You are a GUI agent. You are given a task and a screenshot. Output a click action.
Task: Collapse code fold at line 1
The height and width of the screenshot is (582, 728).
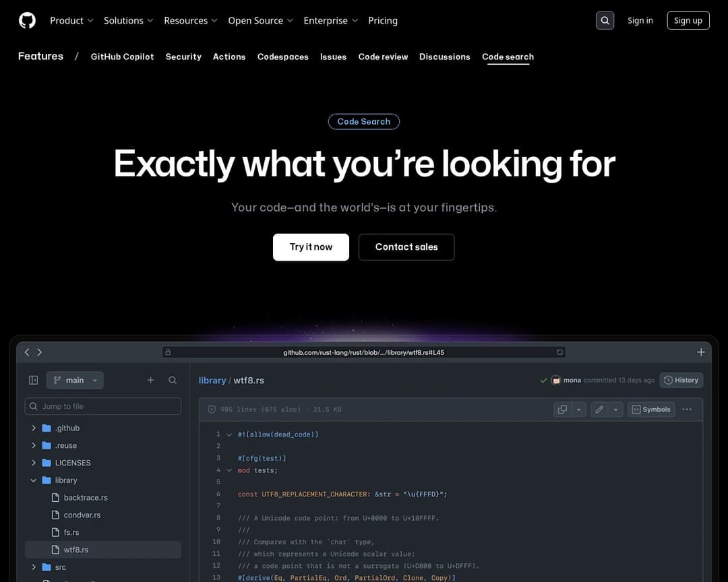[229, 435]
